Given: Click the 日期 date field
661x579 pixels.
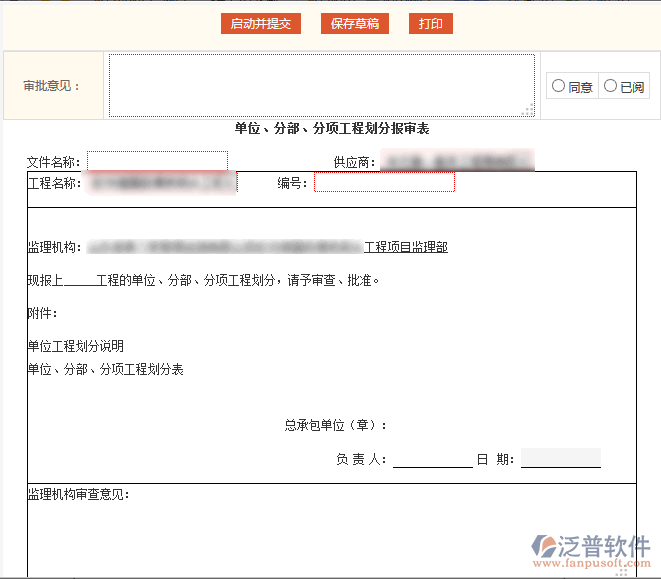Looking at the screenshot, I should (x=560, y=459).
